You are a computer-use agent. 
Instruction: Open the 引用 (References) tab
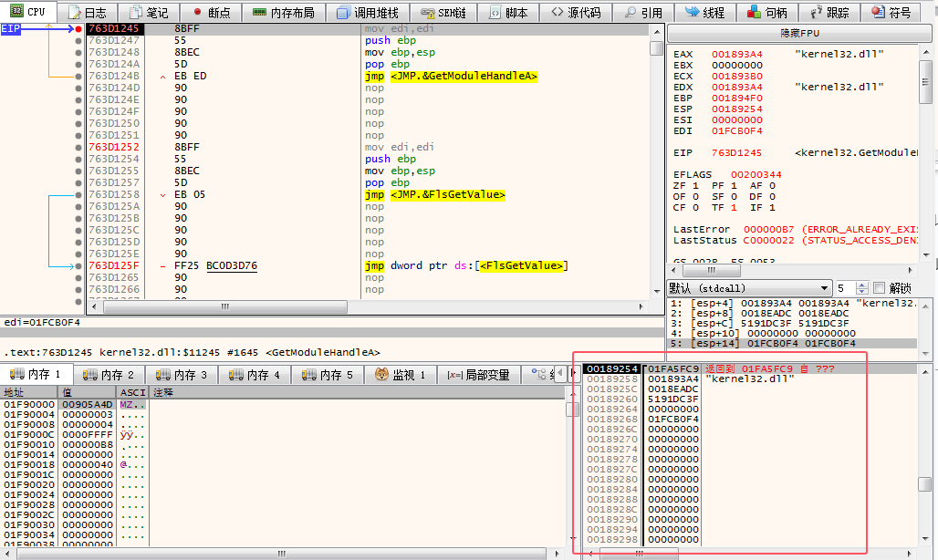click(x=643, y=13)
